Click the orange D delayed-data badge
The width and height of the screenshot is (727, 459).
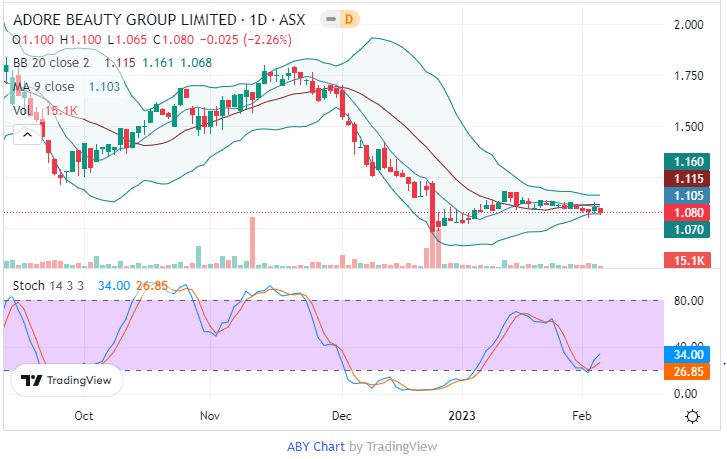tap(349, 19)
